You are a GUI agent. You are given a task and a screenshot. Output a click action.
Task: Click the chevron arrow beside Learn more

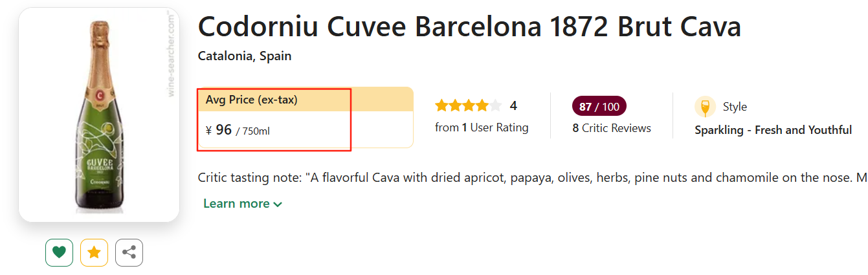tap(278, 204)
